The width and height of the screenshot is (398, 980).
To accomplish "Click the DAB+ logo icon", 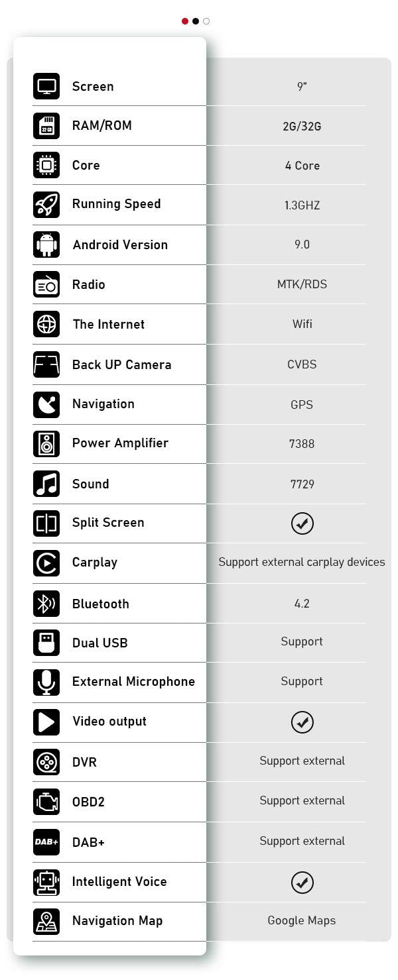I will [x=46, y=842].
